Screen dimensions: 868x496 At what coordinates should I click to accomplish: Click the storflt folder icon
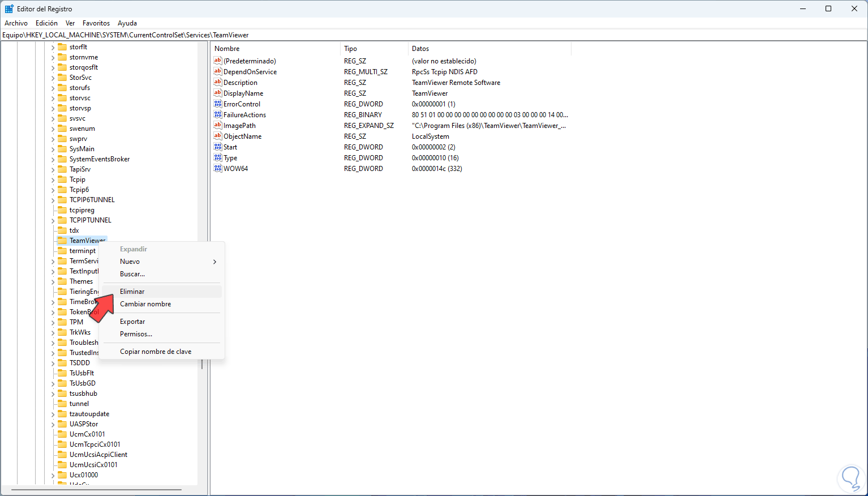coord(62,47)
